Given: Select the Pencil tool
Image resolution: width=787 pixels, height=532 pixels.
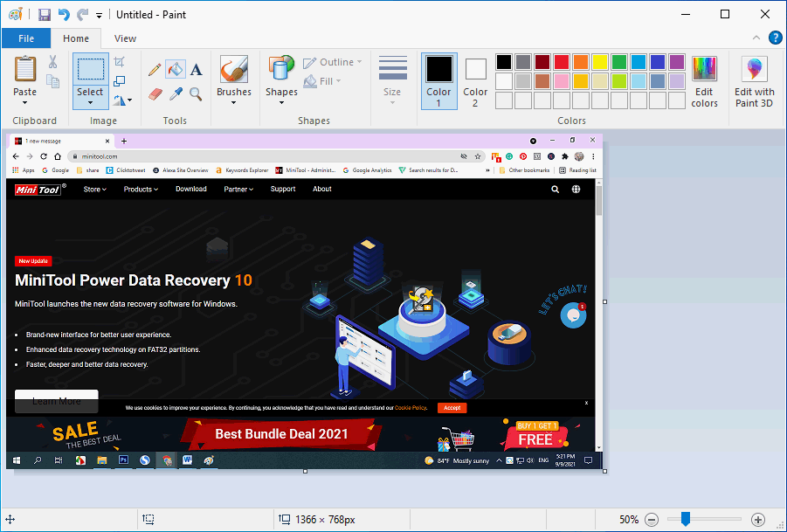Looking at the screenshot, I should [x=155, y=69].
